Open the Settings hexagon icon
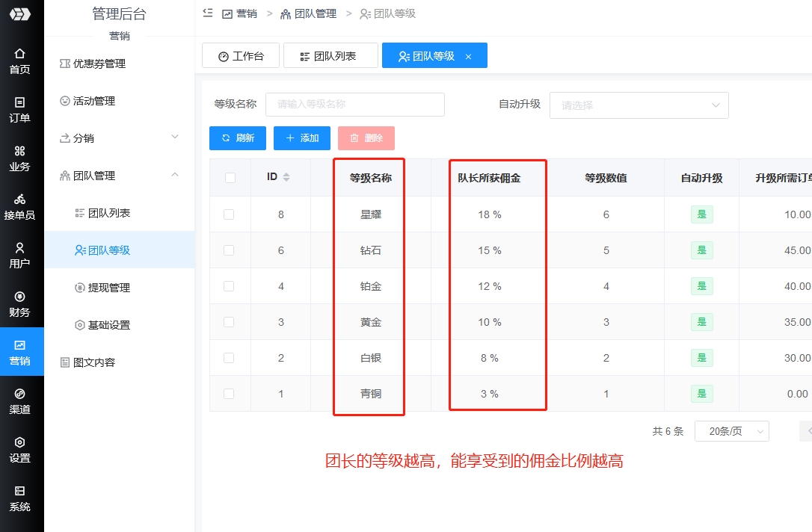Image resolution: width=812 pixels, height=532 pixels. [x=20, y=442]
